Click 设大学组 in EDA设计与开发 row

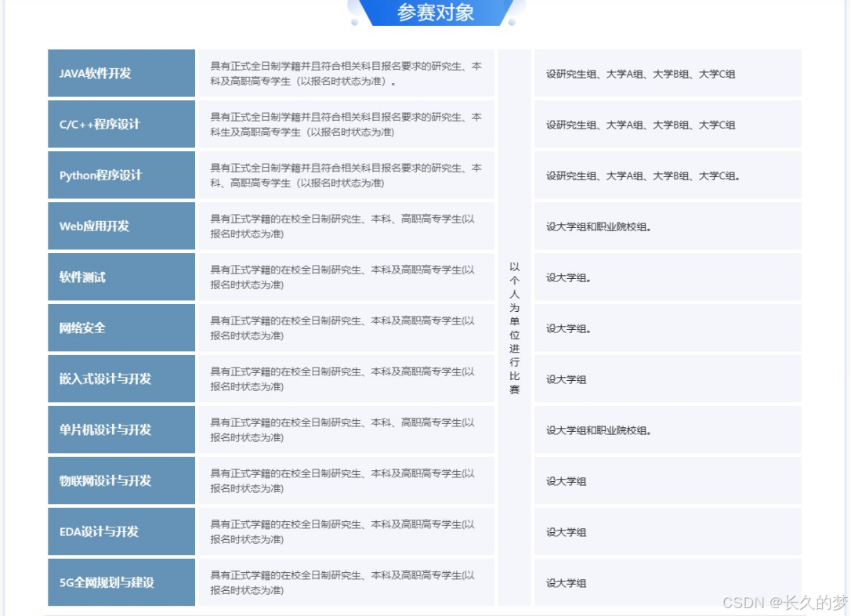(566, 532)
